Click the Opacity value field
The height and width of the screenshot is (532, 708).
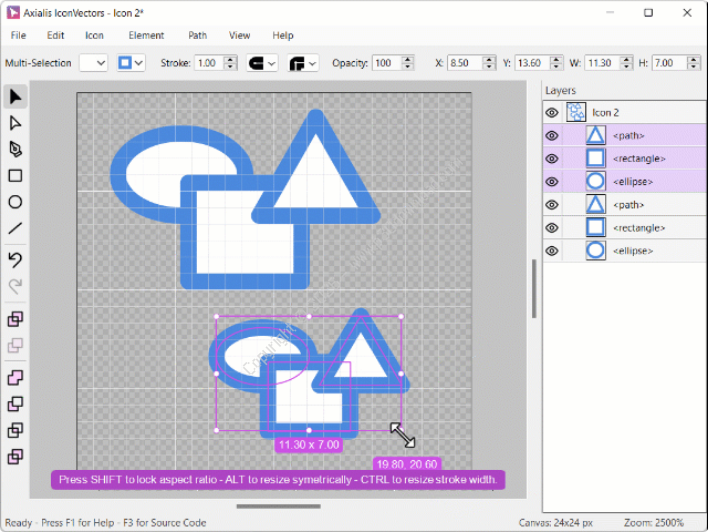(383, 63)
